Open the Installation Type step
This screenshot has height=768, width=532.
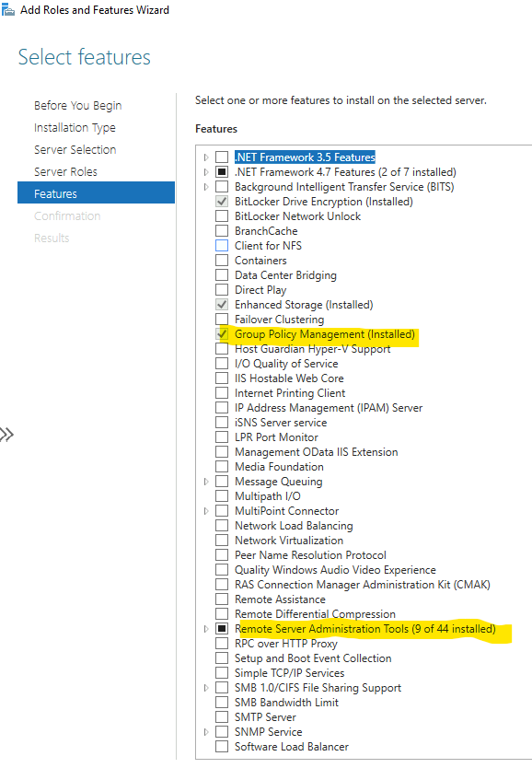(75, 127)
